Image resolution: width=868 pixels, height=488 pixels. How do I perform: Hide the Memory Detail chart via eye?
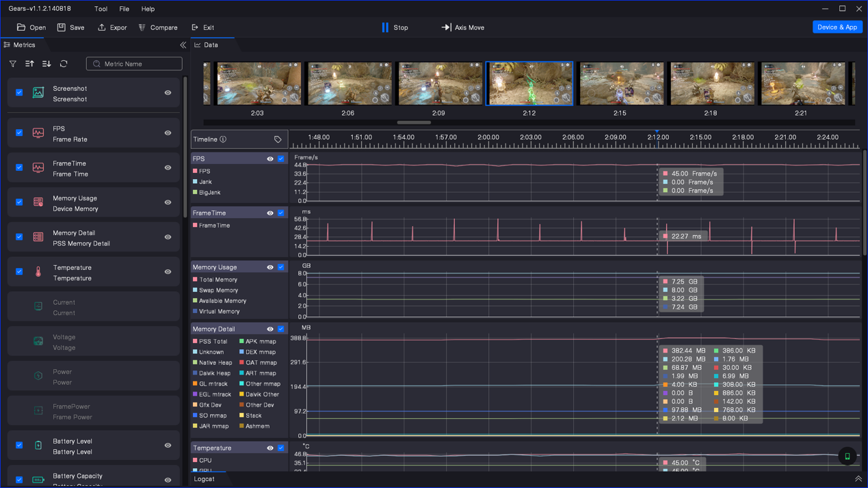[x=270, y=329]
